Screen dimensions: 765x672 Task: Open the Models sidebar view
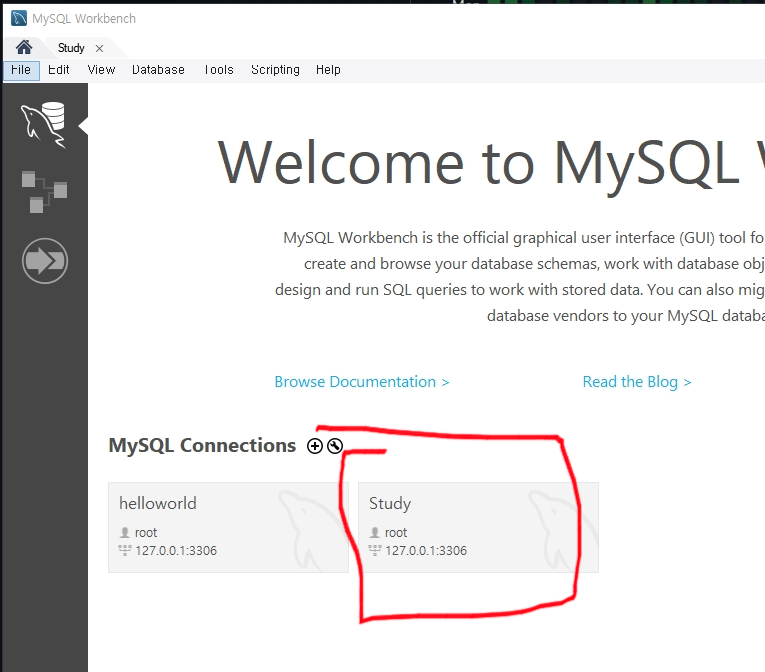point(44,192)
